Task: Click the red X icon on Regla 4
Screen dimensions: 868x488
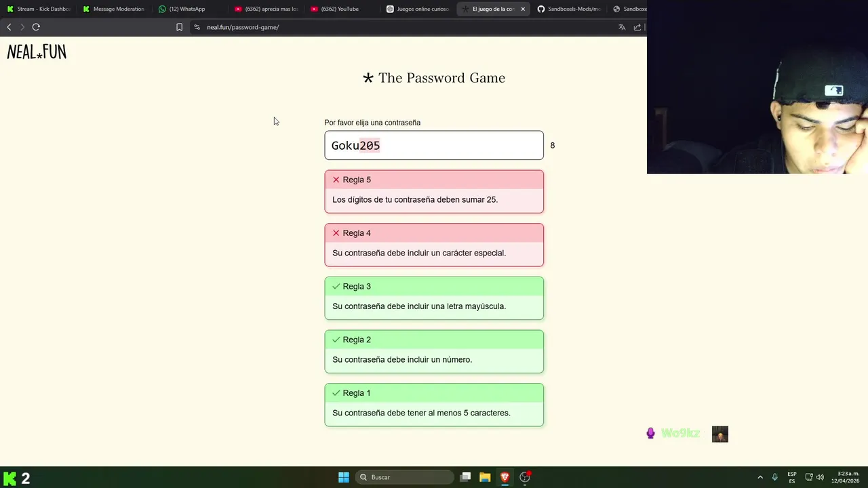Action: [336, 233]
